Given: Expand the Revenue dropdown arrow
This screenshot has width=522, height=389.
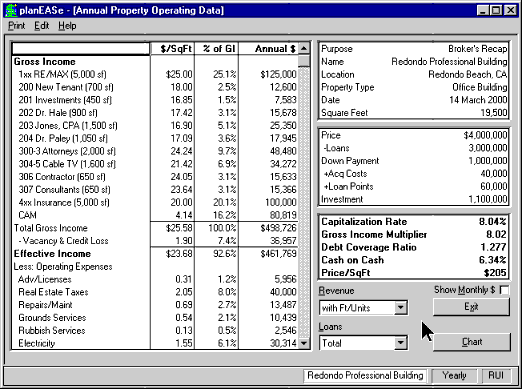Looking at the screenshot, I should click(x=400, y=307).
